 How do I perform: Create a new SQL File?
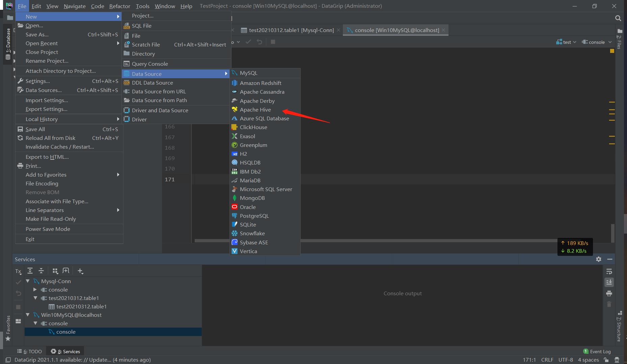[x=176, y=26]
